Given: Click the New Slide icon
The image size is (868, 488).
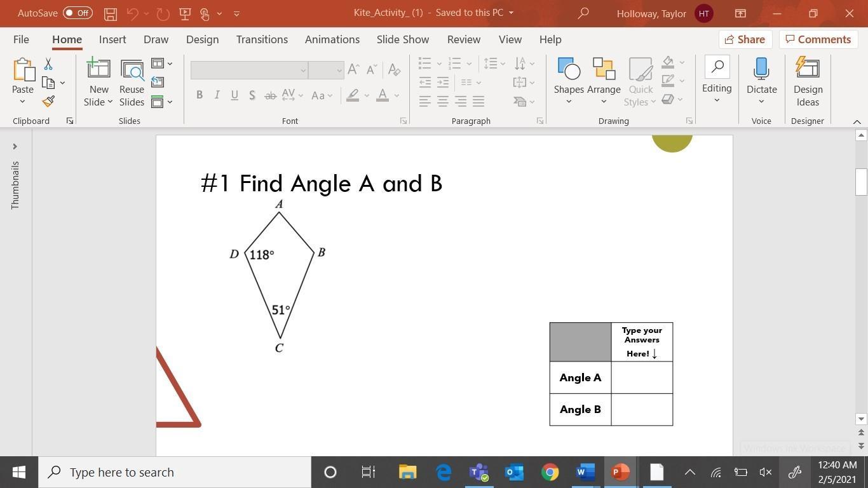Looking at the screenshot, I should tap(98, 68).
